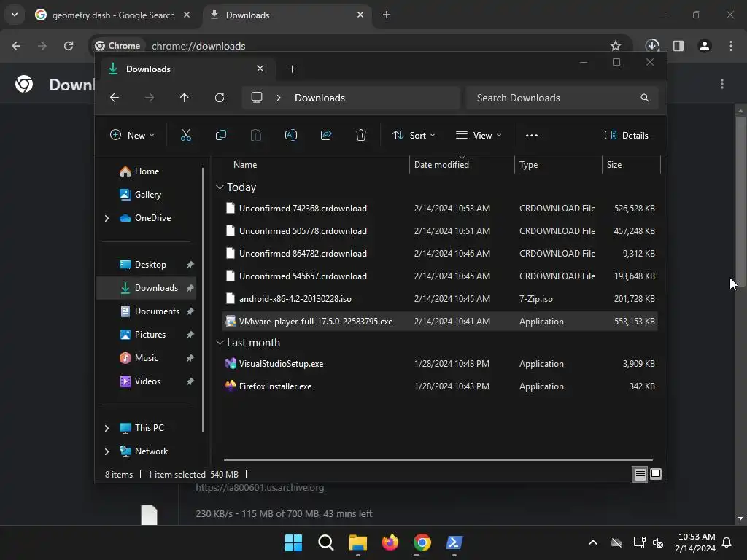Open Videos in the navigation pane
This screenshot has width=747, height=560.
click(146, 381)
